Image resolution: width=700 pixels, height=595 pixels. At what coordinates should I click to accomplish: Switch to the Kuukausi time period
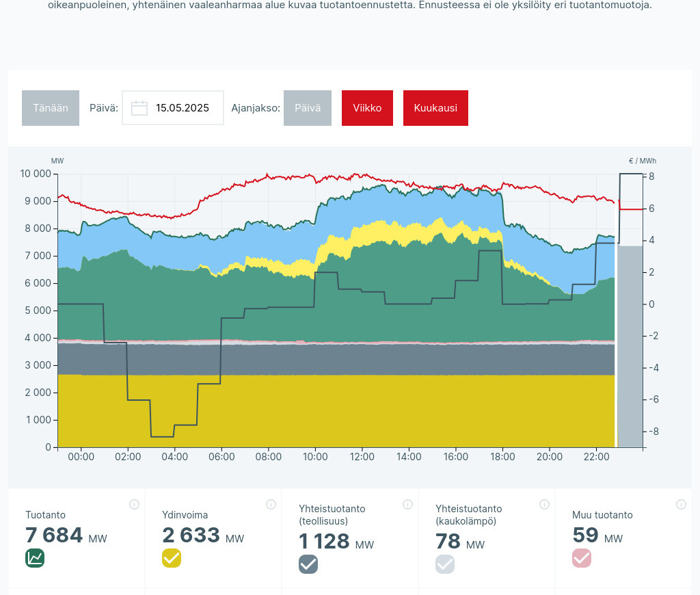(435, 108)
